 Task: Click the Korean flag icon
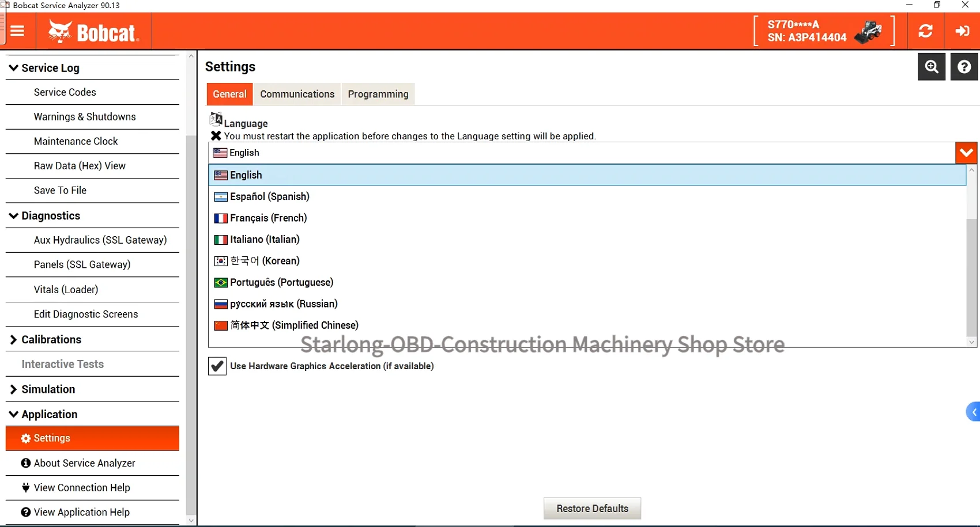tap(221, 261)
